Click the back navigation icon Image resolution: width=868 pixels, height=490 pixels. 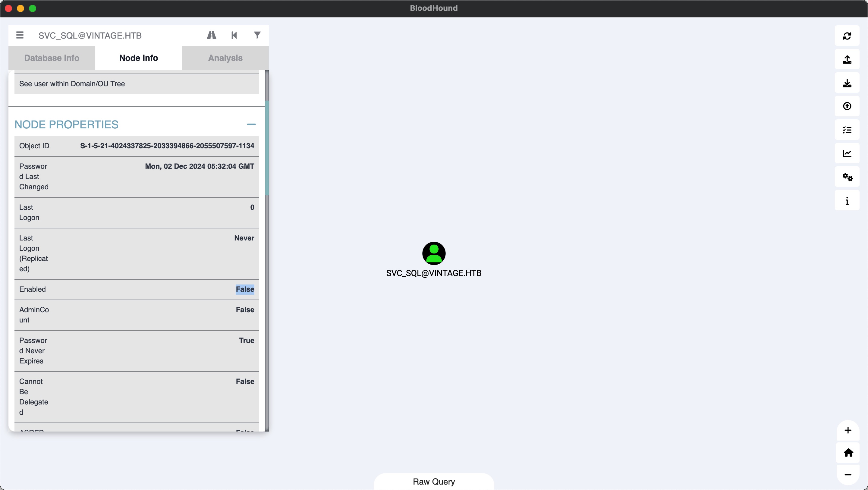coord(234,35)
